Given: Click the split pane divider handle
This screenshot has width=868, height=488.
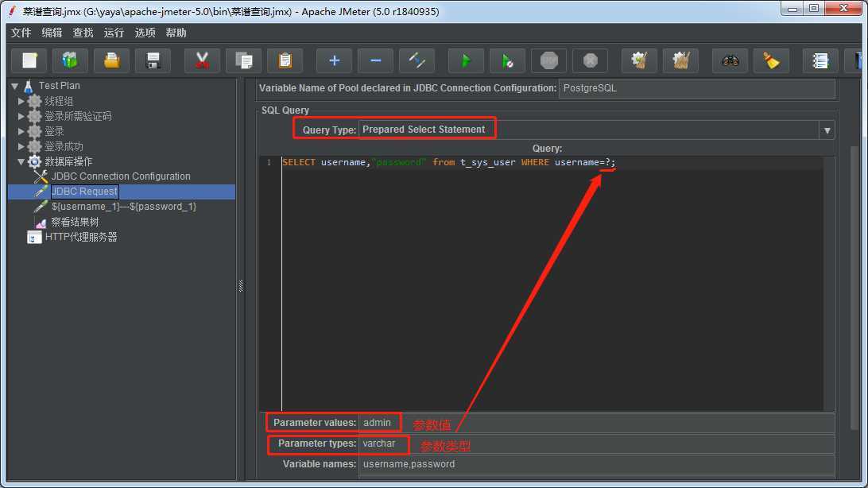Looking at the screenshot, I should [241, 285].
